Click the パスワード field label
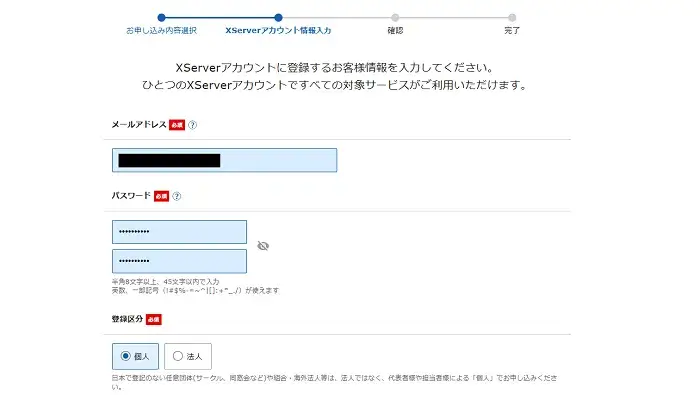 point(131,195)
